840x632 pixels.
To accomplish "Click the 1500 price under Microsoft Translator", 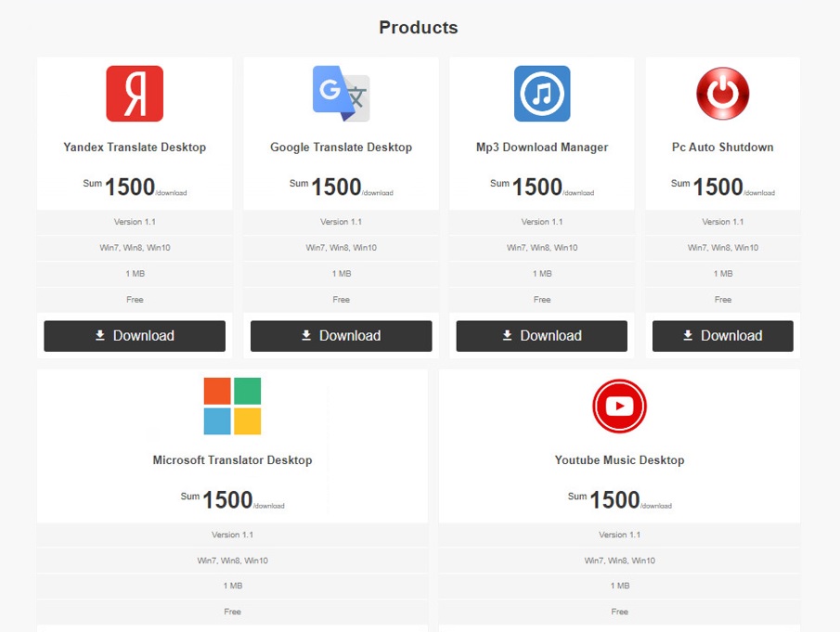I will (x=227, y=499).
